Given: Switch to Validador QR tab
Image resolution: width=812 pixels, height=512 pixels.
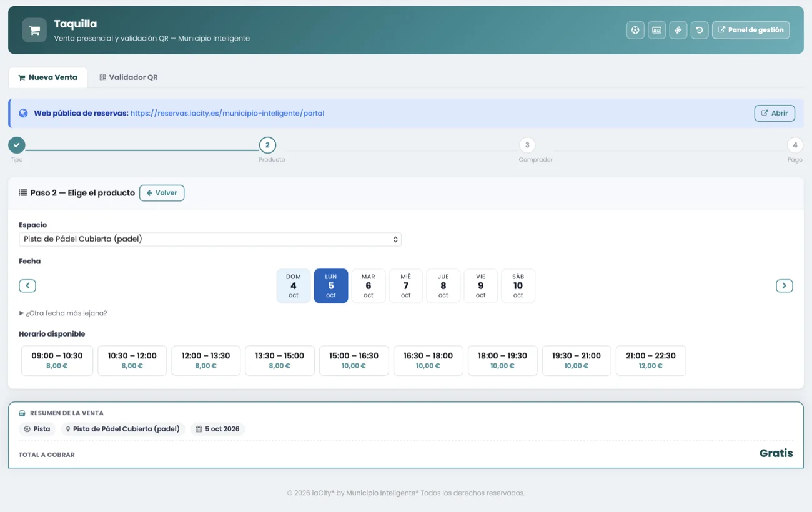Looking at the screenshot, I should pos(129,77).
